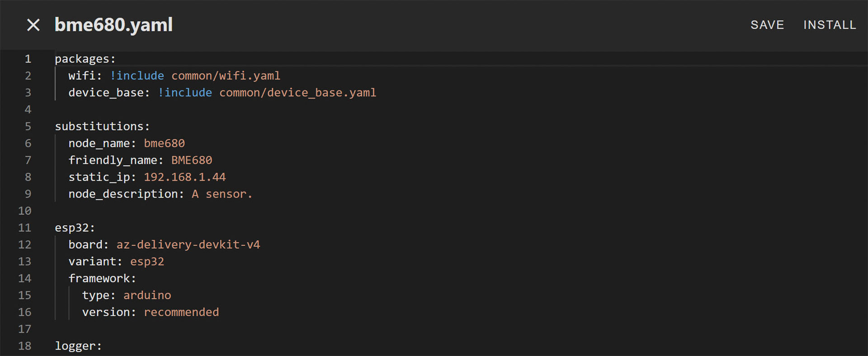This screenshot has height=356, width=868.
Task: Click the friendly_name value BME680
Action: pyautogui.click(x=191, y=160)
